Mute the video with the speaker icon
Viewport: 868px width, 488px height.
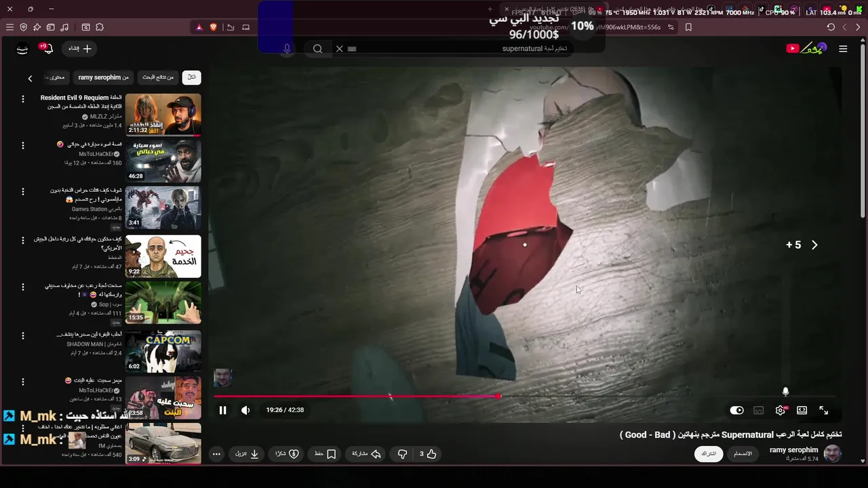[245, 410]
